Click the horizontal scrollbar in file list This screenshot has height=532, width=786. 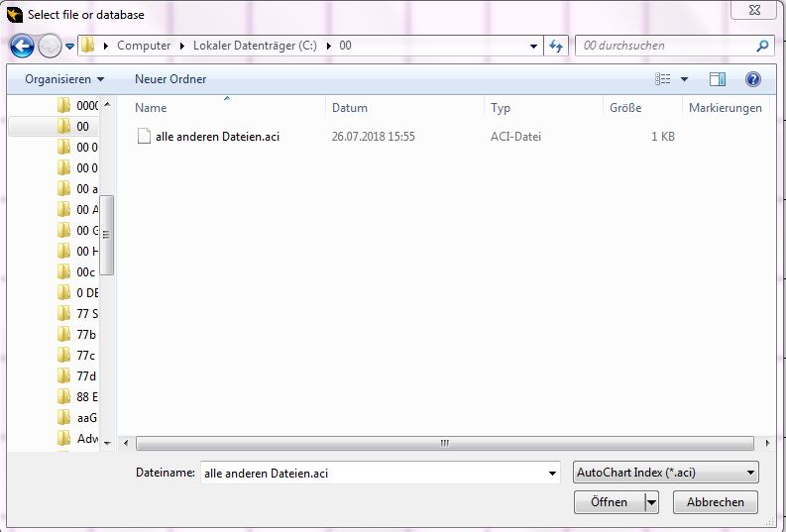tap(443, 443)
